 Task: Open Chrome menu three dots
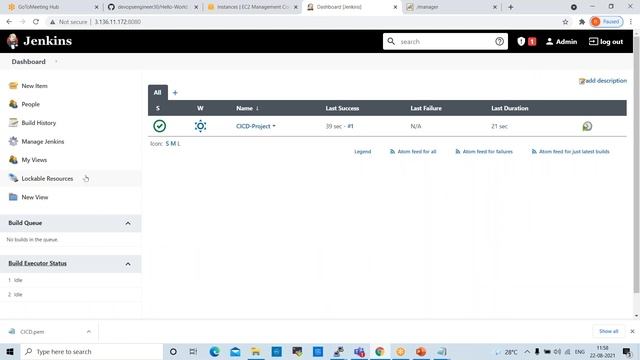(631, 22)
